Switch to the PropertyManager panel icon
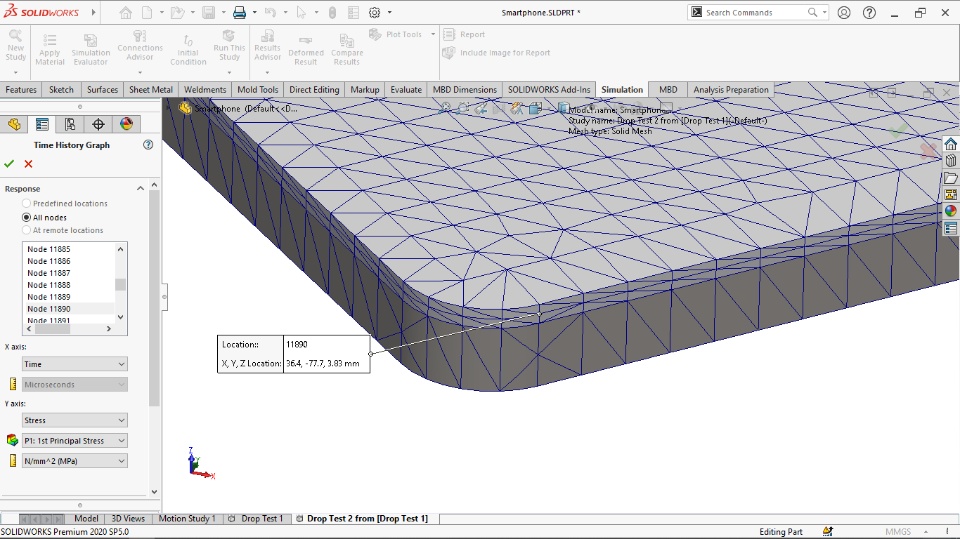The height and width of the screenshot is (539, 960). pos(42,124)
